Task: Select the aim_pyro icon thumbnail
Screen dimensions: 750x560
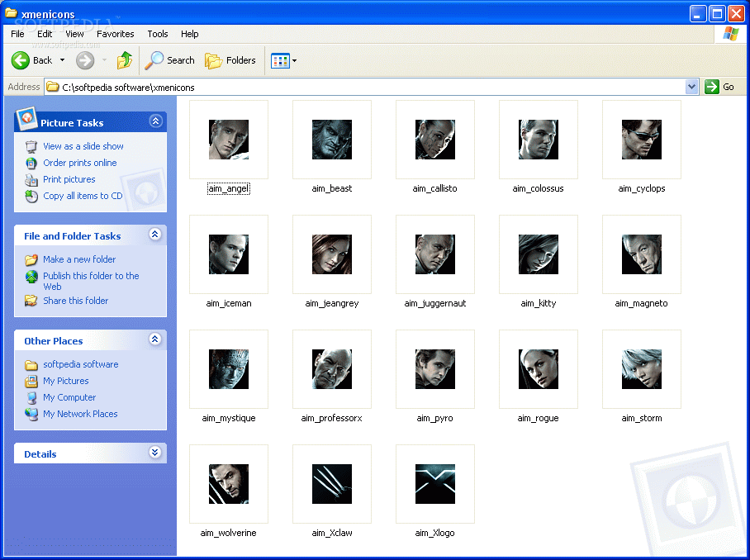Action: coord(435,369)
